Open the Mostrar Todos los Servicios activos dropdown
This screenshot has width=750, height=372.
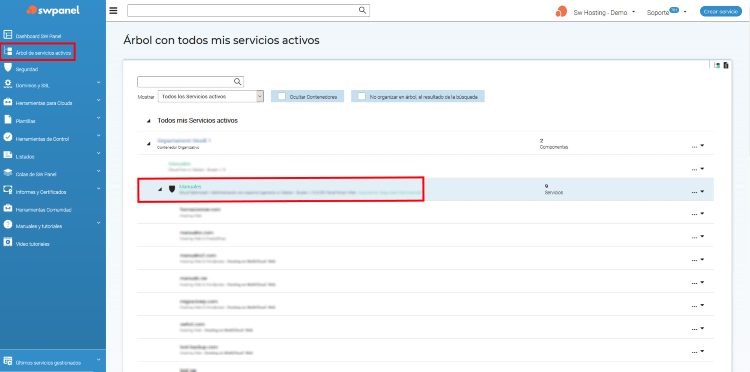(x=211, y=96)
